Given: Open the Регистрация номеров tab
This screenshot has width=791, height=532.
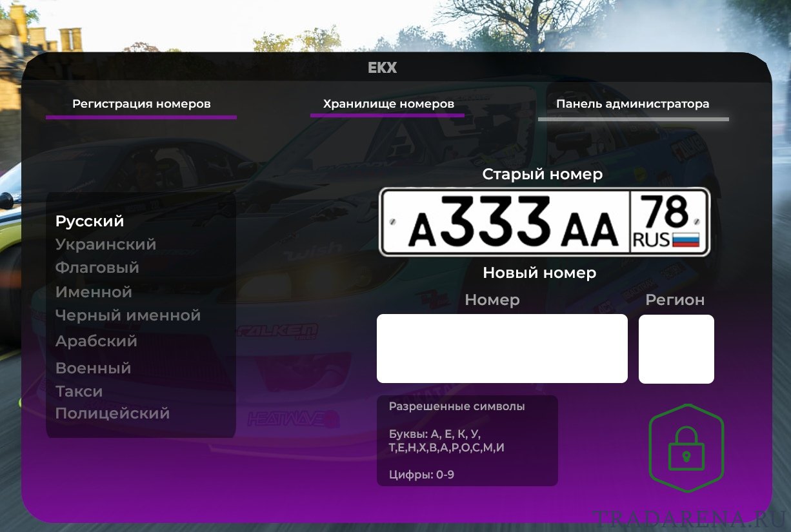Looking at the screenshot, I should [x=141, y=104].
